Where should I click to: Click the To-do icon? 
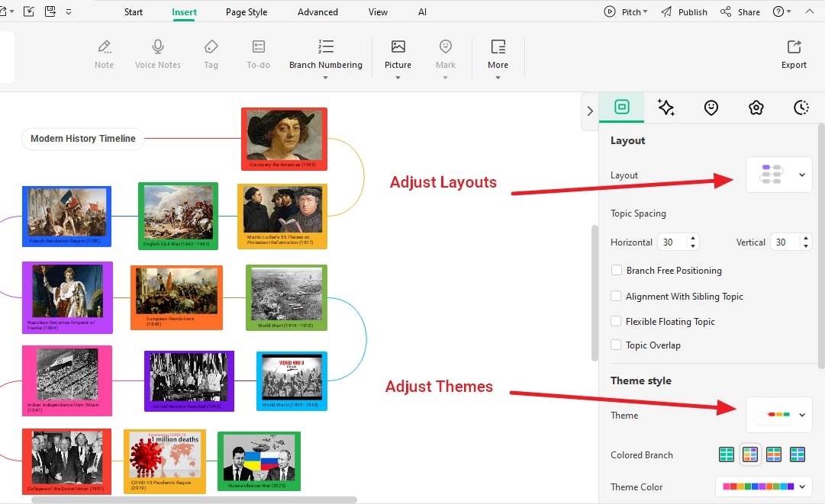[259, 47]
